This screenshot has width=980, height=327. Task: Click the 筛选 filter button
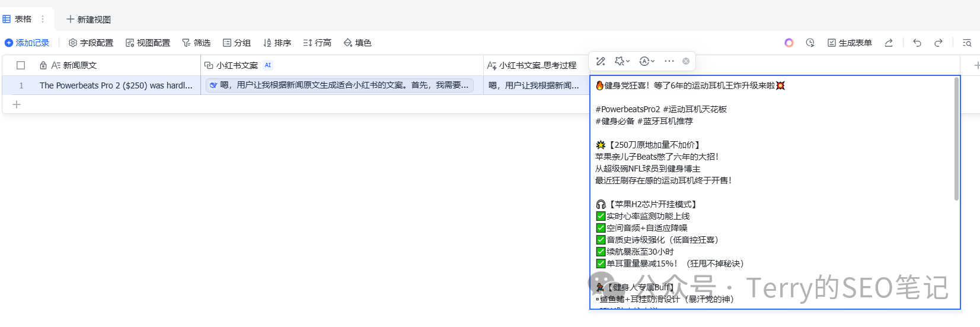[196, 43]
